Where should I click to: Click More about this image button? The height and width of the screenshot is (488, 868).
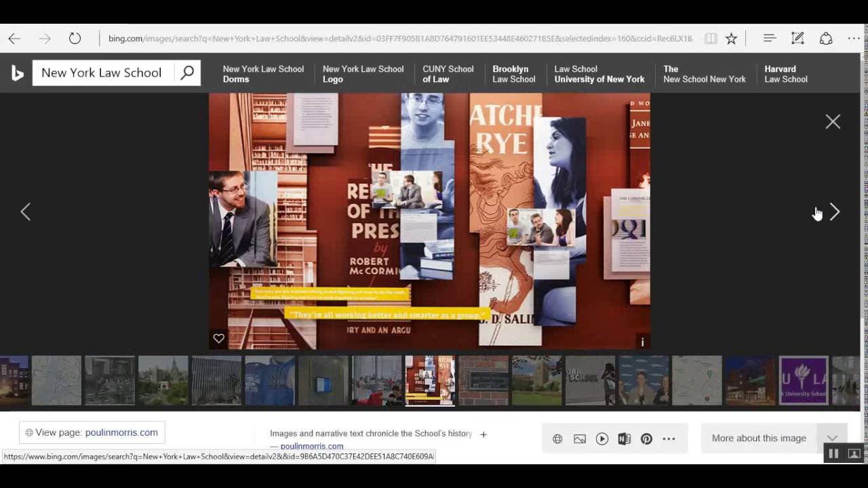pos(759,439)
